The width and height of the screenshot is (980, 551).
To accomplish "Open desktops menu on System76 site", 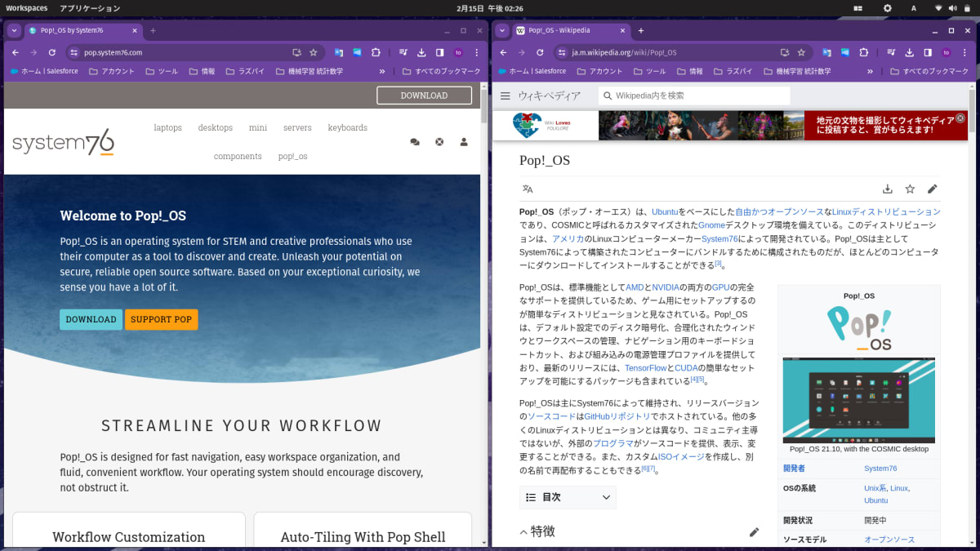I will coord(215,127).
